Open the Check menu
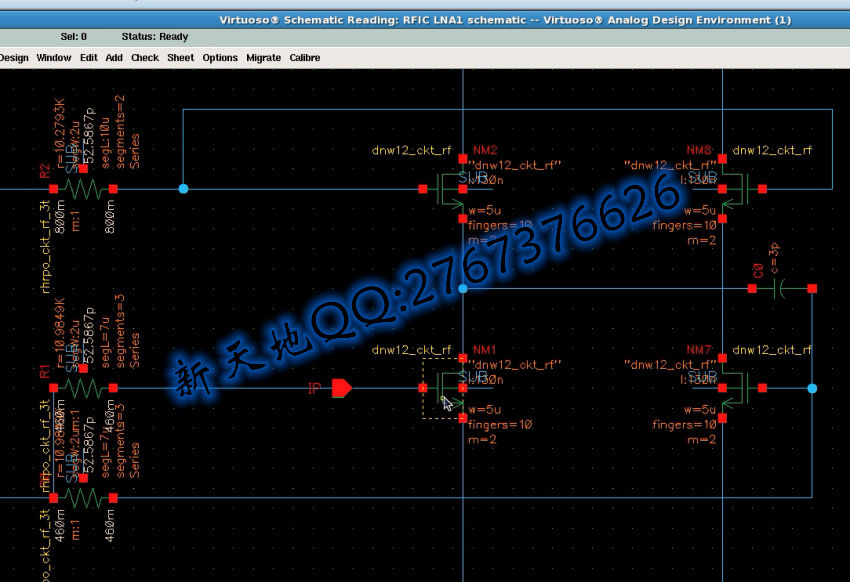This screenshot has width=850, height=582. tap(145, 57)
